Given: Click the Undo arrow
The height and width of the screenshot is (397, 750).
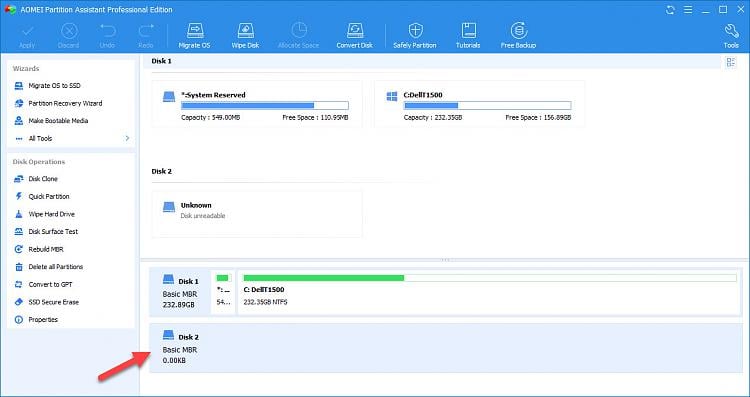Looking at the screenshot, I should pos(107,35).
